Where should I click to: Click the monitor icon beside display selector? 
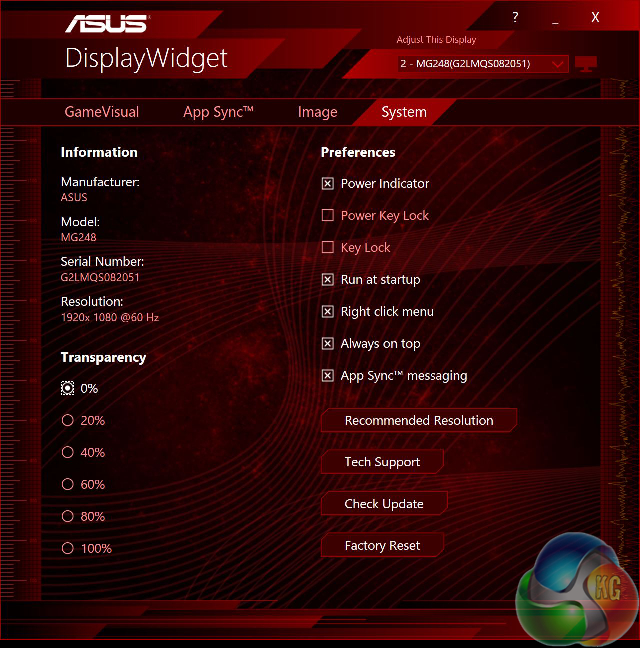coord(586,64)
